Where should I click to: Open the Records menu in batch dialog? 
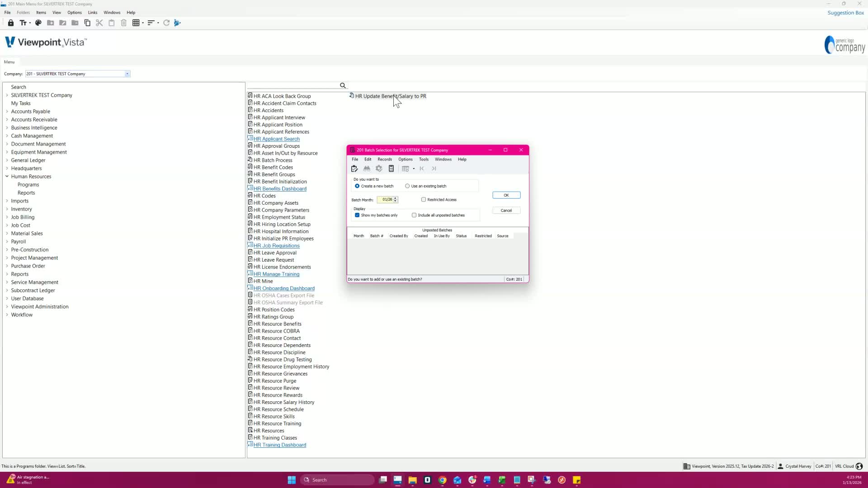[384, 160]
